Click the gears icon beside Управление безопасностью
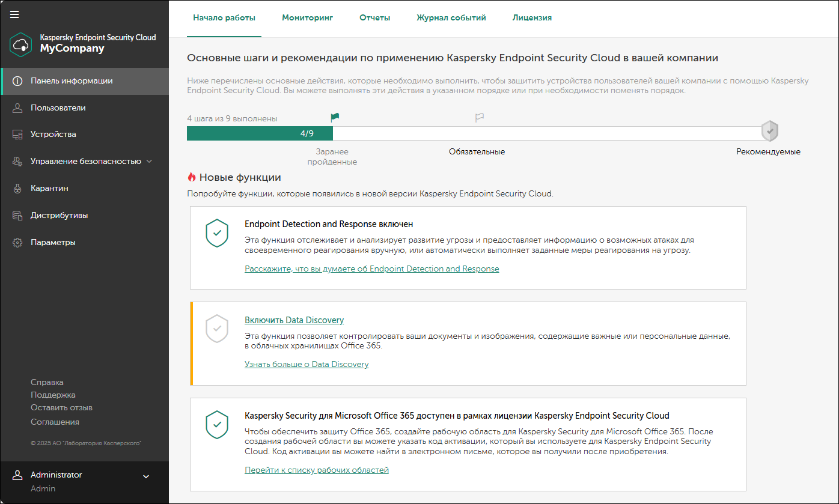The image size is (839, 504). [x=17, y=162]
